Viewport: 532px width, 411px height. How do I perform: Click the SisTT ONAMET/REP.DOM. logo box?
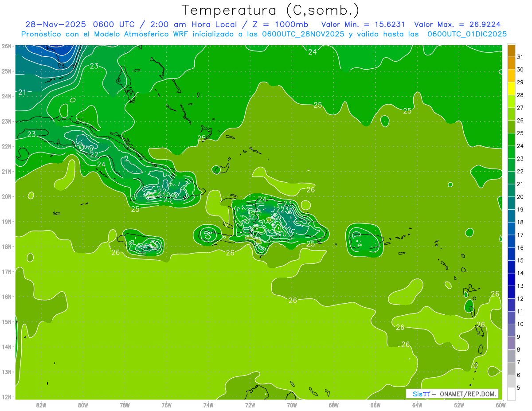[452, 394]
